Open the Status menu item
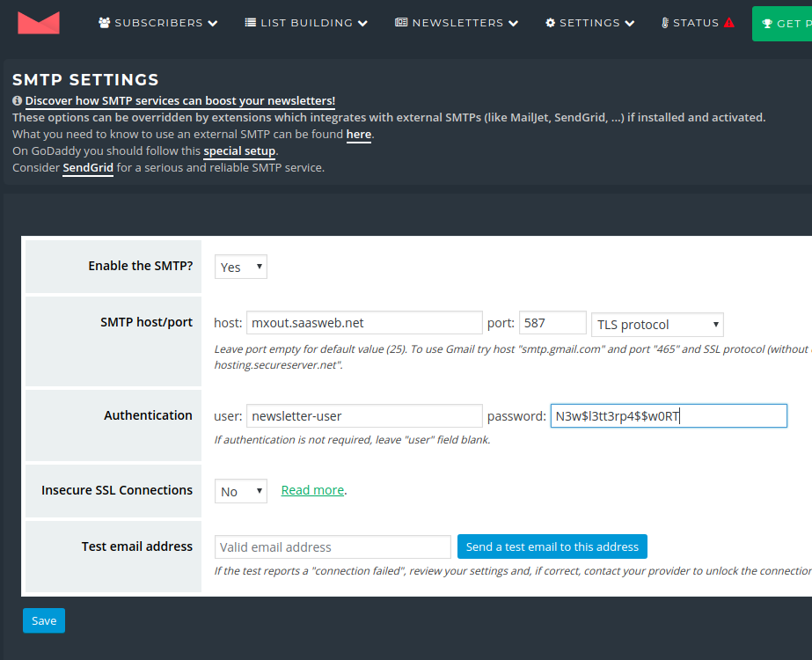 pyautogui.click(x=698, y=23)
